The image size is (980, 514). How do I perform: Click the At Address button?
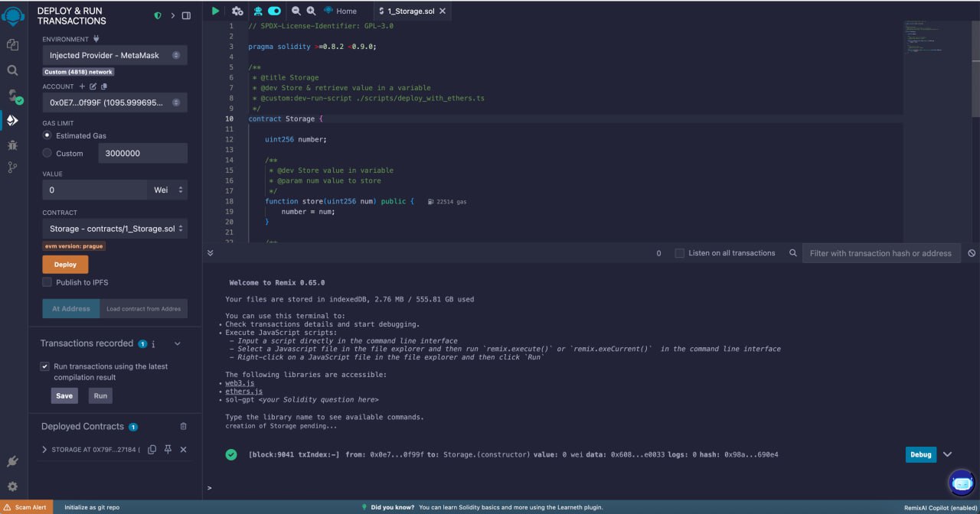[71, 308]
